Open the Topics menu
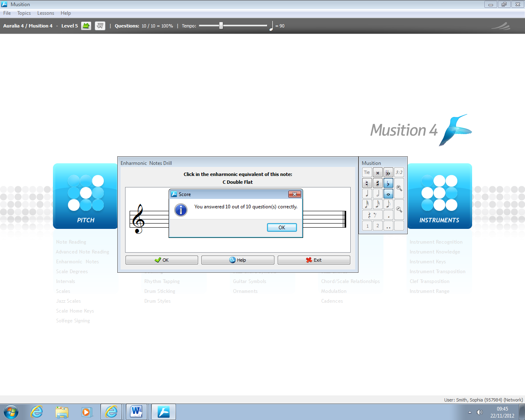The image size is (525, 420). tap(24, 13)
